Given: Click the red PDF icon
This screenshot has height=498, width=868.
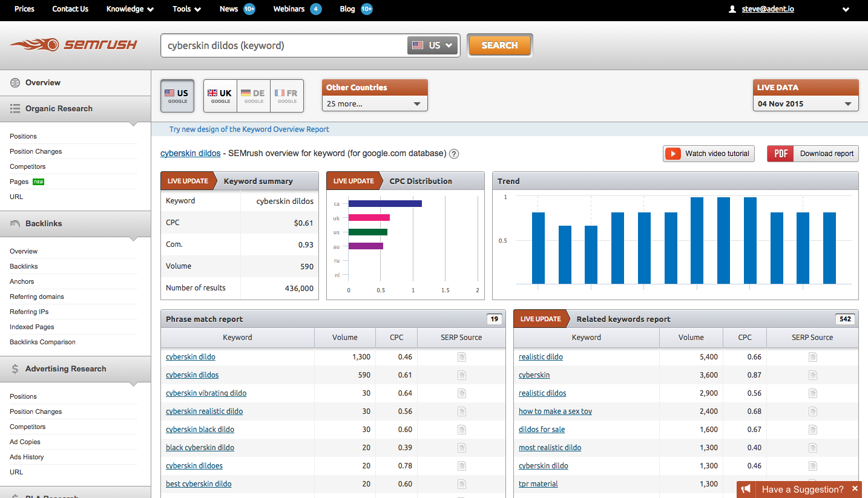Looking at the screenshot, I should click(780, 154).
